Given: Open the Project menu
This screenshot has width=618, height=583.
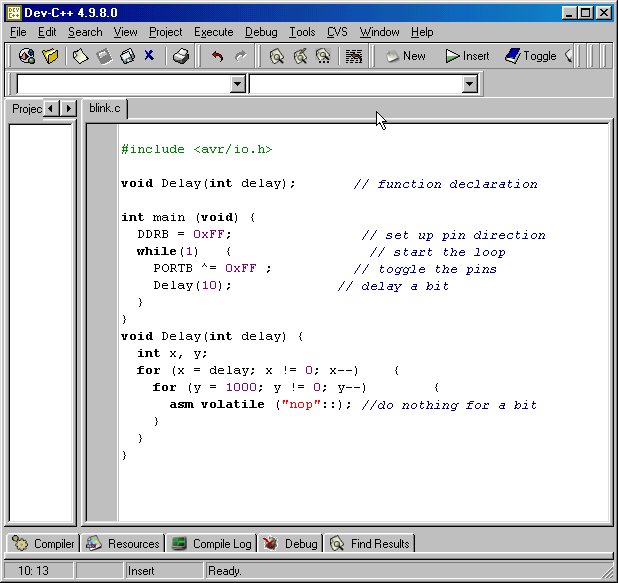Looking at the screenshot, I should pos(166,32).
